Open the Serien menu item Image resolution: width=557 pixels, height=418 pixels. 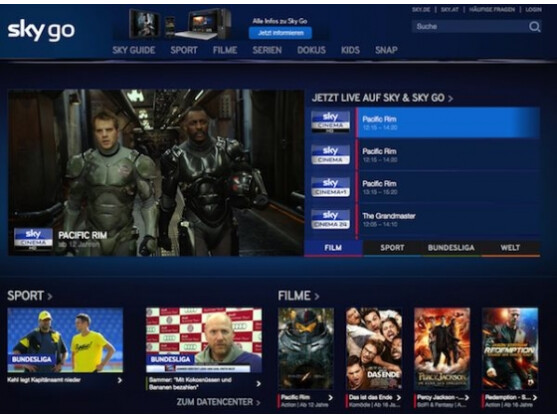(x=267, y=50)
